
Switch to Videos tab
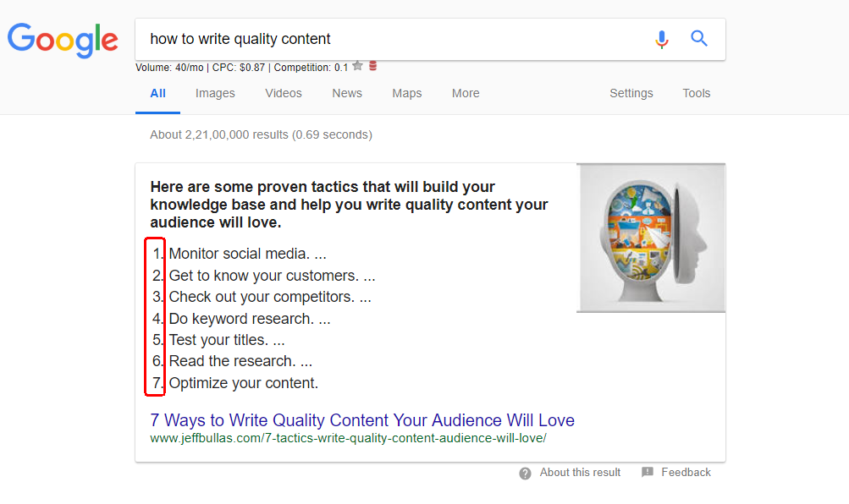pyautogui.click(x=284, y=93)
